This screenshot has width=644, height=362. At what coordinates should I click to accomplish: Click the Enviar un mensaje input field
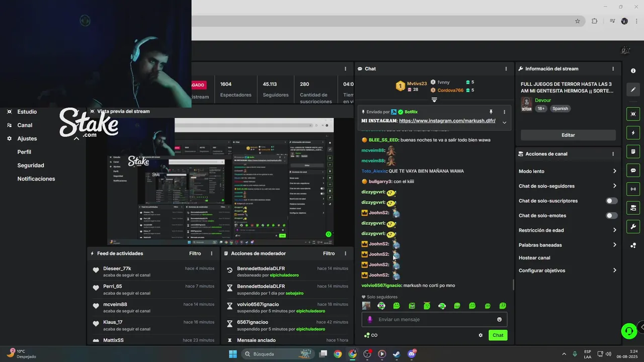[x=434, y=319]
